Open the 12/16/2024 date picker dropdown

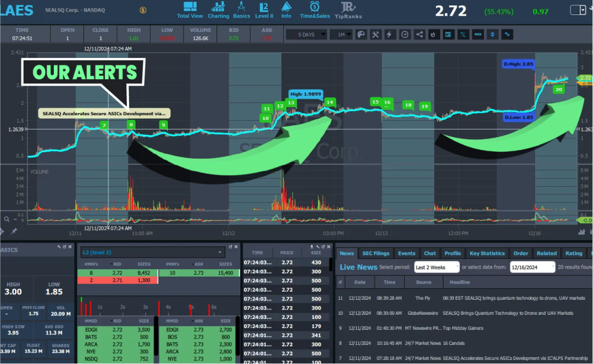pos(533,267)
